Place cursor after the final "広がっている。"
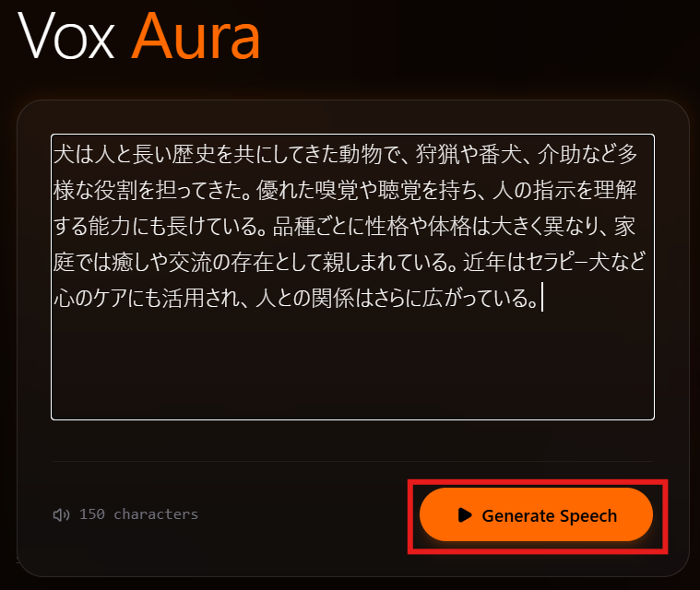Image resolution: width=700 pixels, height=590 pixels. tap(541, 297)
